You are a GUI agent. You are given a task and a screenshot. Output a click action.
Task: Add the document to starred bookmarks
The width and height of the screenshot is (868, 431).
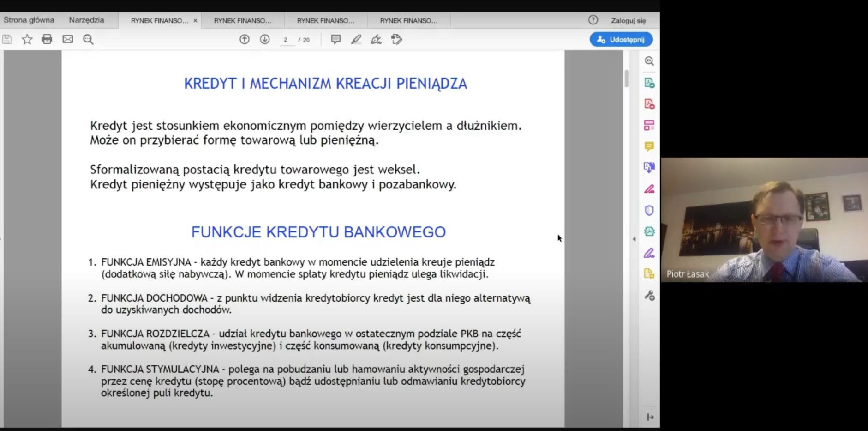27,39
